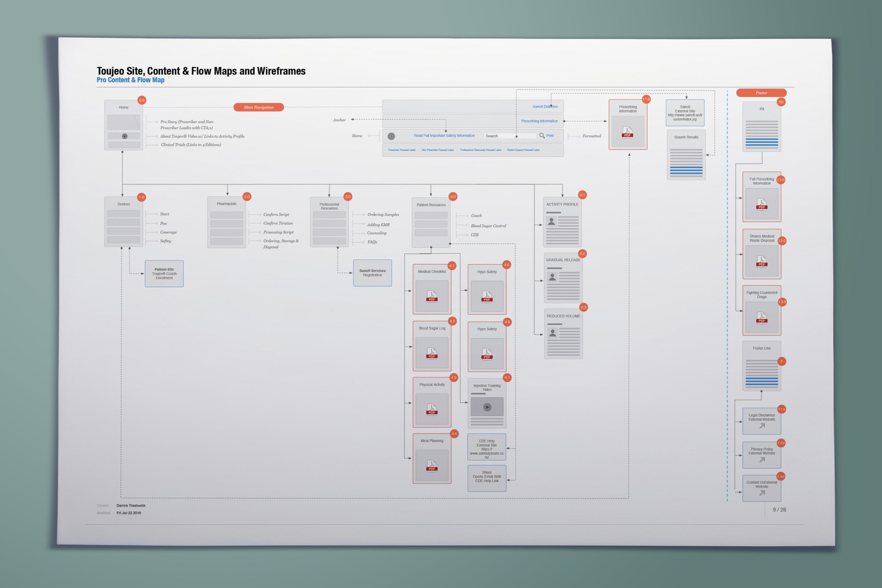The height and width of the screenshot is (588, 882).
Task: Open the Patient Site Toujeo Coach Enrollment box
Action: point(164,274)
